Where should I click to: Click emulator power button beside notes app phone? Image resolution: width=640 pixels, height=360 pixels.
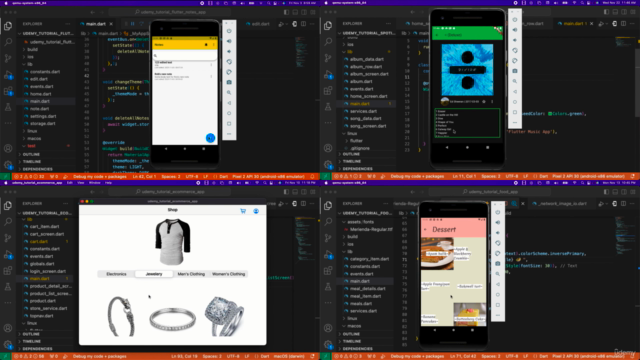229,31
